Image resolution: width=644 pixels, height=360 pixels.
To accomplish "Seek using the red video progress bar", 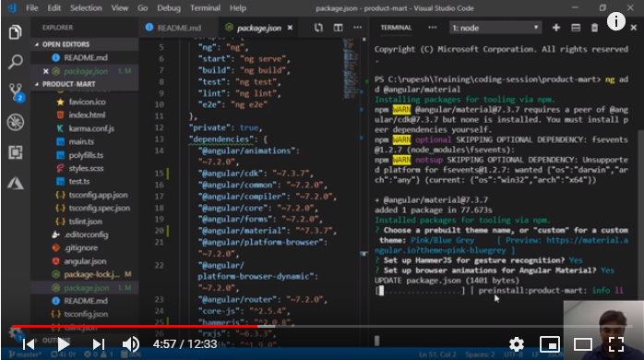I will [135, 326].
